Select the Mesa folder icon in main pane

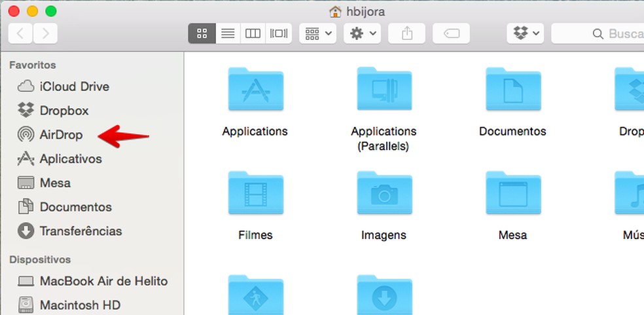(513, 193)
